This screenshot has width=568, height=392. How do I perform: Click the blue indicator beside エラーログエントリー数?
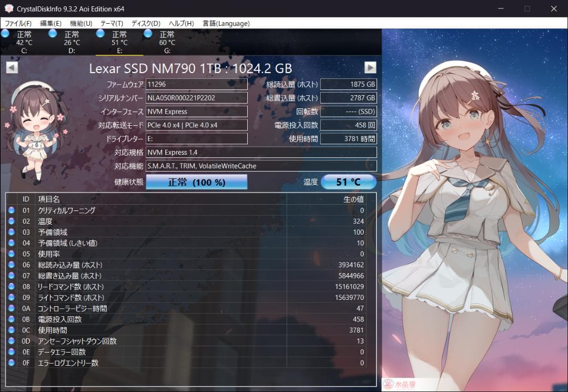tap(13, 363)
